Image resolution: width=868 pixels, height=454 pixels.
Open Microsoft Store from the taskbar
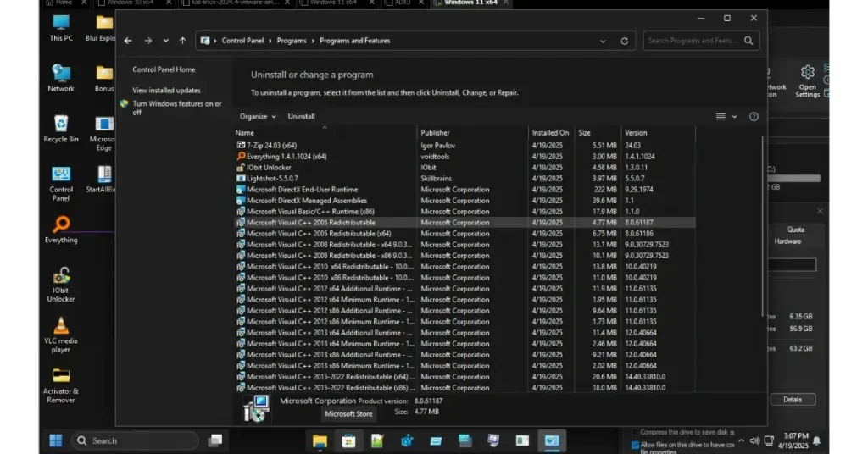[348, 440]
